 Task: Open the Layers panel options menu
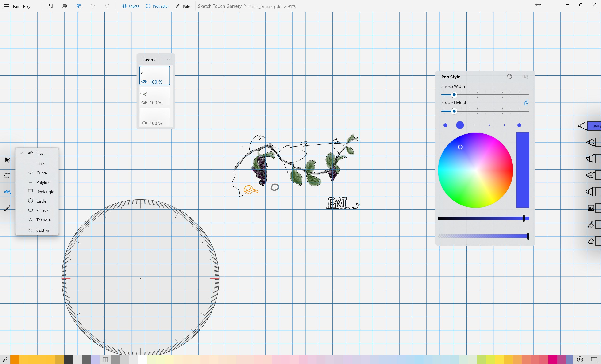[167, 59]
